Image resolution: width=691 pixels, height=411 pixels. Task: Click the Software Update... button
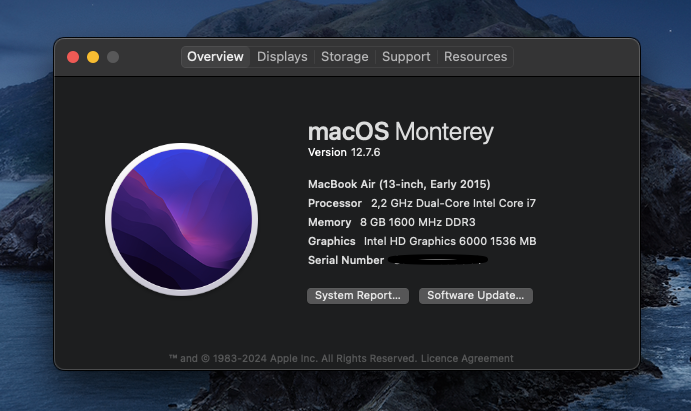(x=476, y=296)
